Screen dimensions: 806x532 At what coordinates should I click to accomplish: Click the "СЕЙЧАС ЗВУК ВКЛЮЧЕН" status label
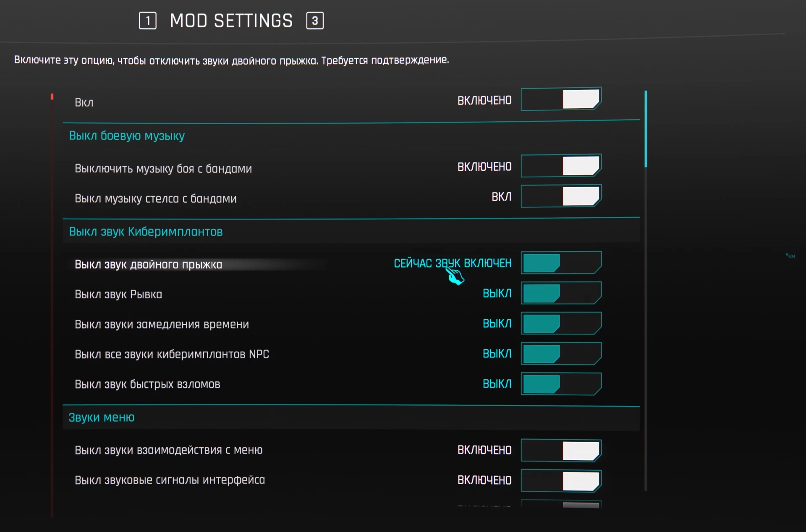pyautogui.click(x=452, y=263)
